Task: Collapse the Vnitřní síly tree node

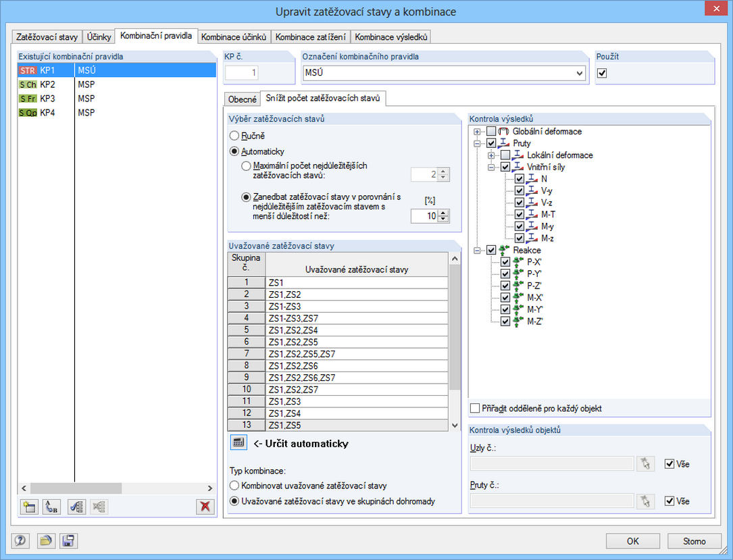Action: pos(491,168)
